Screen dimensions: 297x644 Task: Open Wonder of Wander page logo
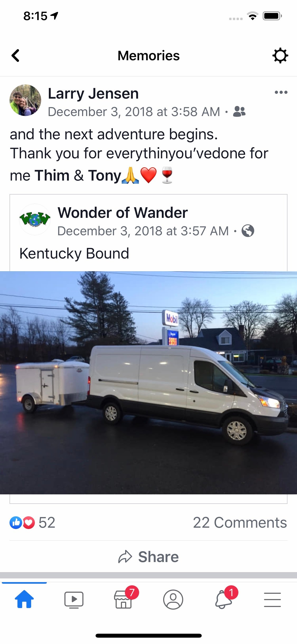(35, 219)
